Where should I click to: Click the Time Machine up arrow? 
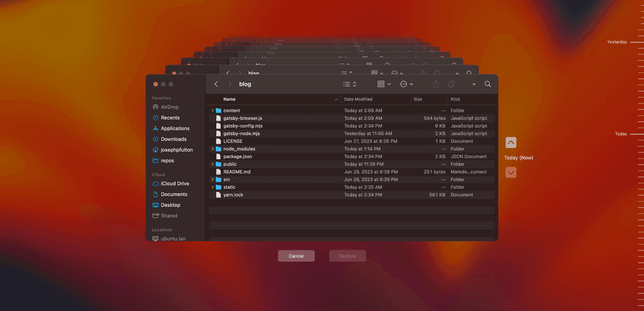coord(511,143)
